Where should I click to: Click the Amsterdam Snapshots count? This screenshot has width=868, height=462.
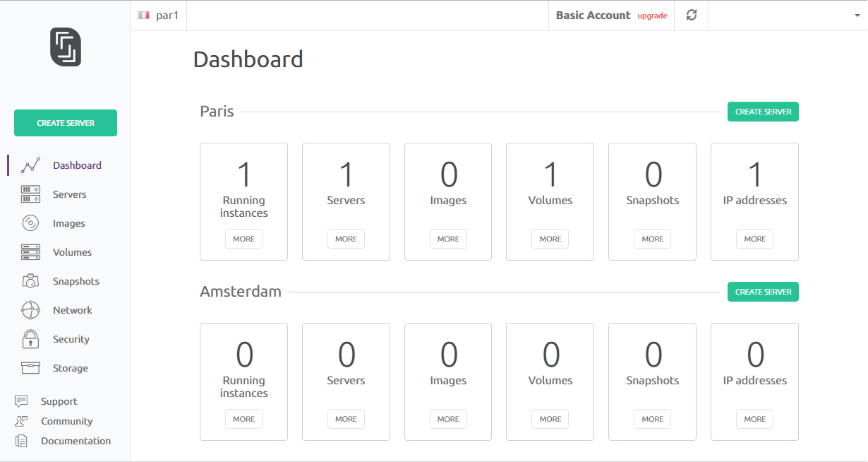coord(653,355)
